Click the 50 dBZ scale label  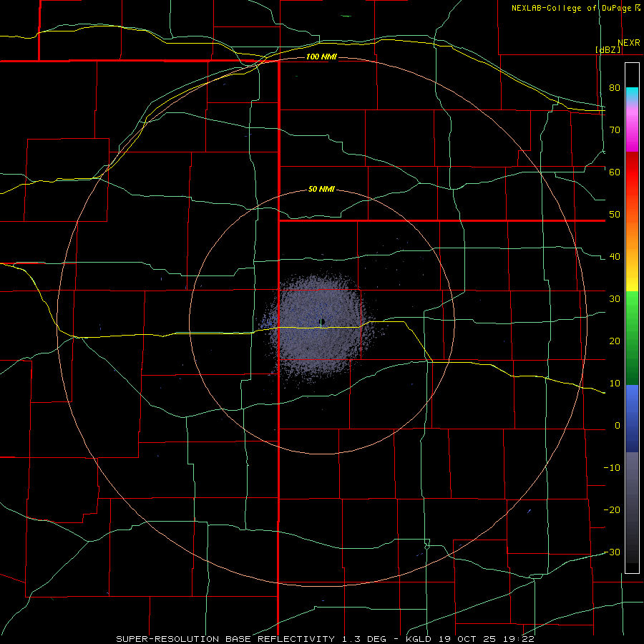pos(615,215)
